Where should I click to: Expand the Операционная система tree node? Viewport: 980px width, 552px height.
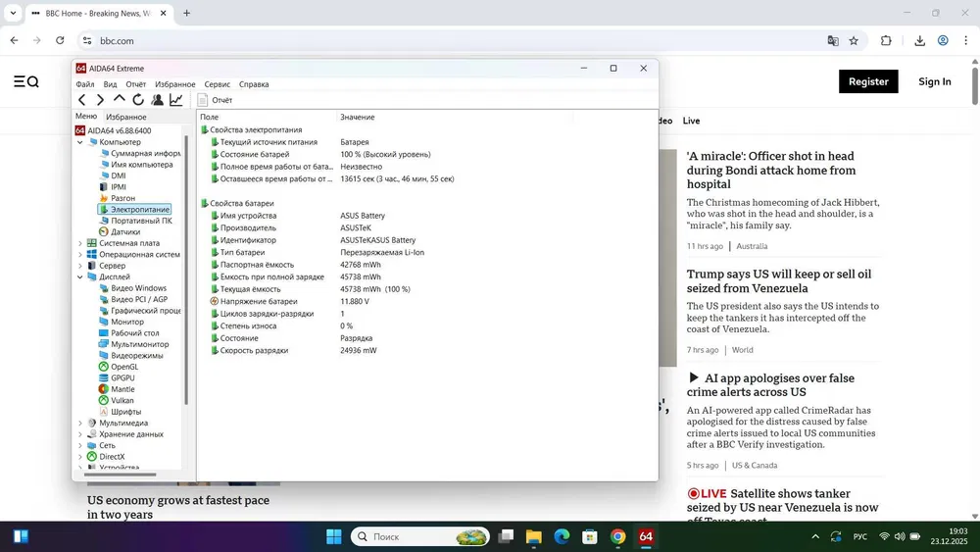tap(80, 255)
